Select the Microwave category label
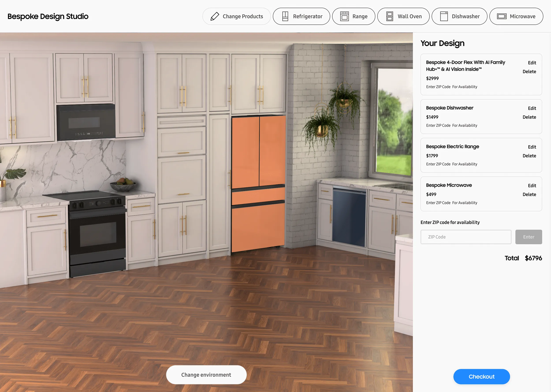The width and height of the screenshot is (551, 392). click(523, 16)
